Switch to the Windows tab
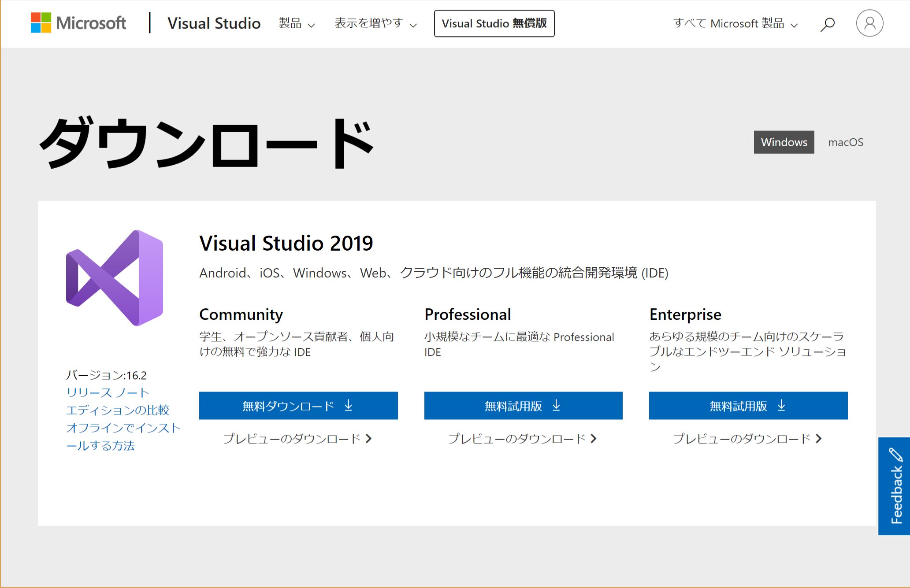 pyautogui.click(x=784, y=142)
